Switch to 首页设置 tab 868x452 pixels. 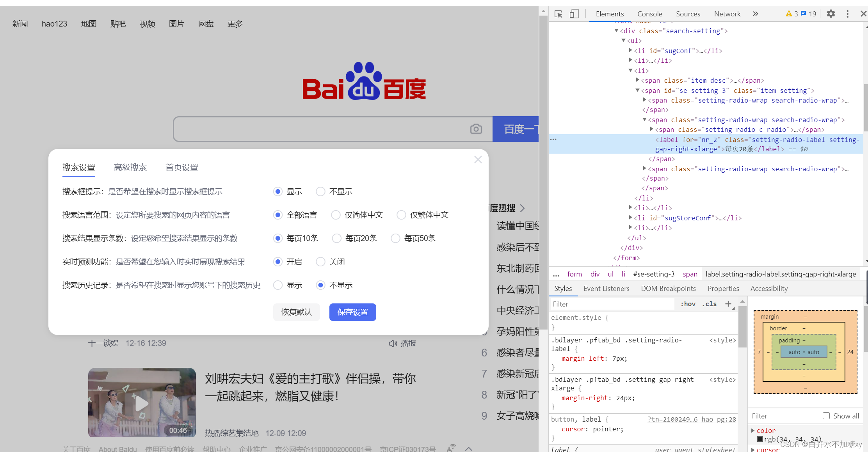click(182, 167)
